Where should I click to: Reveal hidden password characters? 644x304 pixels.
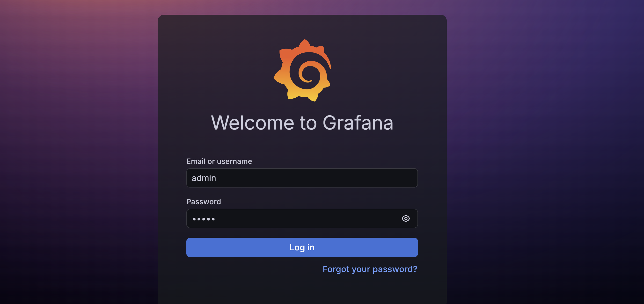[405, 218]
